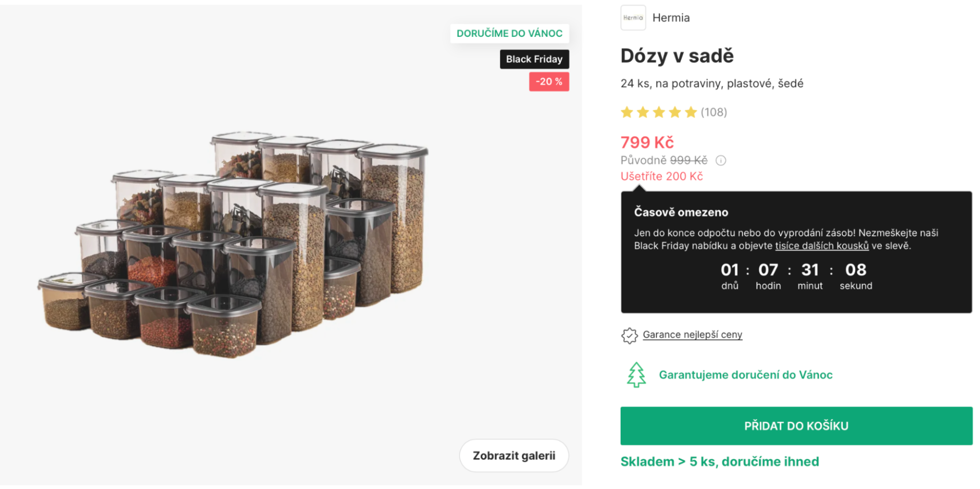This screenshot has width=980, height=489.
Task: Open the "Garance nejlepší ceny" link
Action: [x=692, y=335]
